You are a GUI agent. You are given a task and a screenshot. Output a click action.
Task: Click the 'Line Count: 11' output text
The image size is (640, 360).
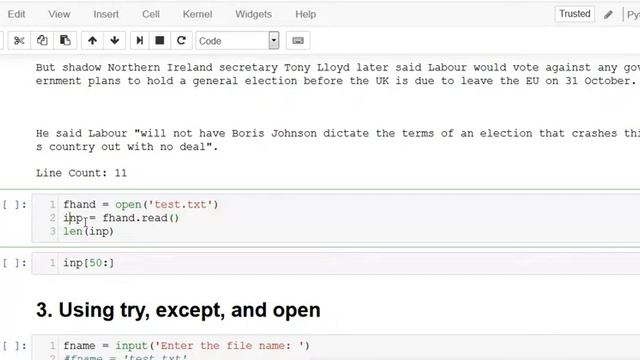(81, 173)
